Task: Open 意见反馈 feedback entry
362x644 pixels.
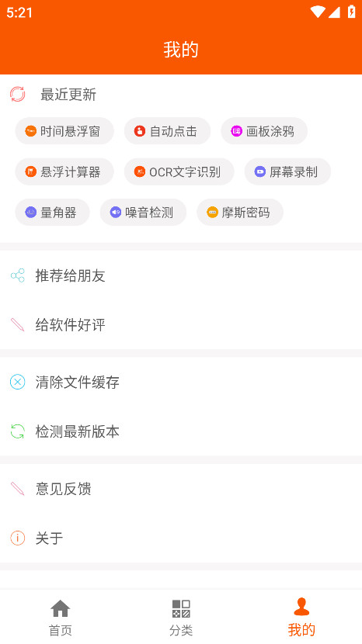Action: click(x=181, y=489)
